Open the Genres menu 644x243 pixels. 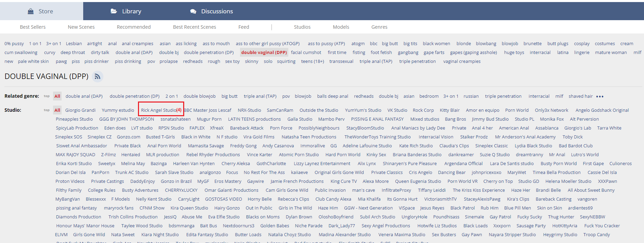[x=379, y=27]
